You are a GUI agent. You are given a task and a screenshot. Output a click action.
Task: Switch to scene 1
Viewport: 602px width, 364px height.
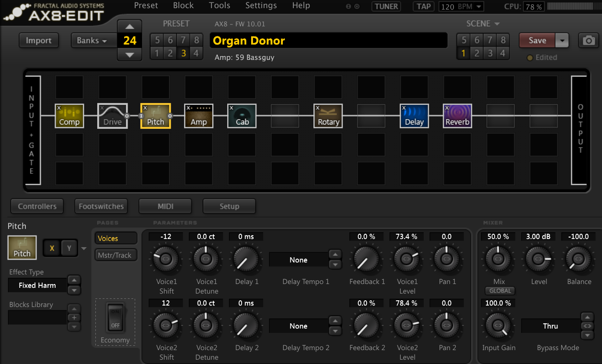(463, 53)
